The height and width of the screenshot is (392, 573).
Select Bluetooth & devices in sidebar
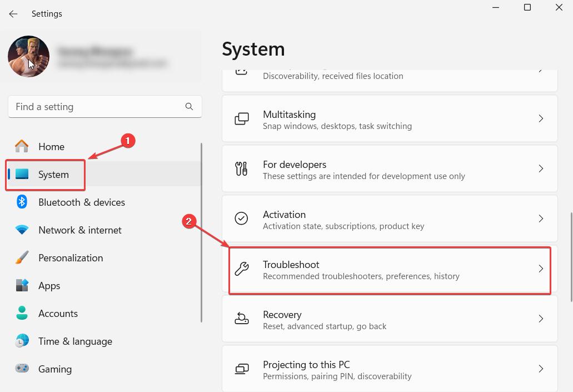(81, 202)
